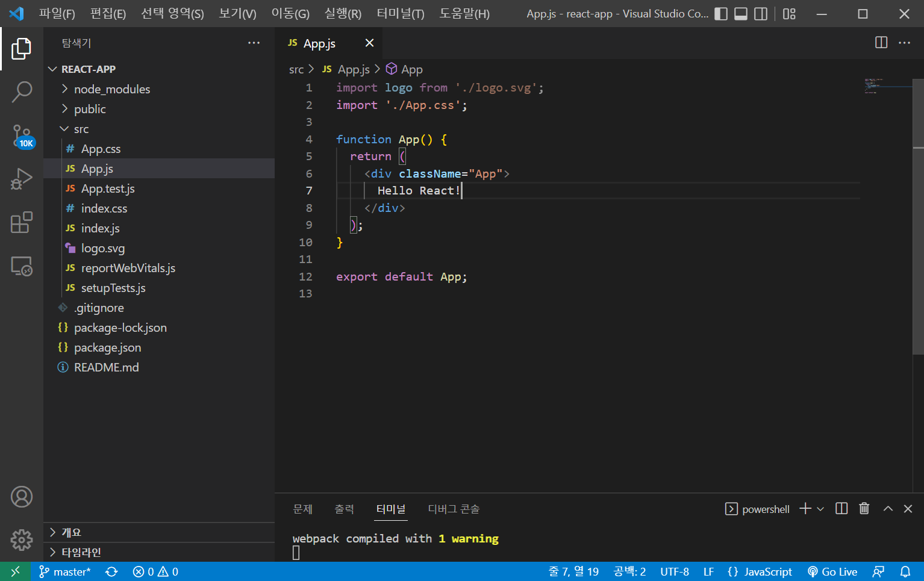
Task: Open editor More Actions ellipsis
Action: click(904, 42)
